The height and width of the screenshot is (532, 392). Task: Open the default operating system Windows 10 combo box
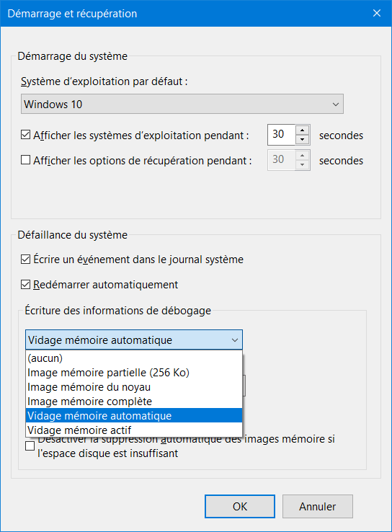click(182, 104)
